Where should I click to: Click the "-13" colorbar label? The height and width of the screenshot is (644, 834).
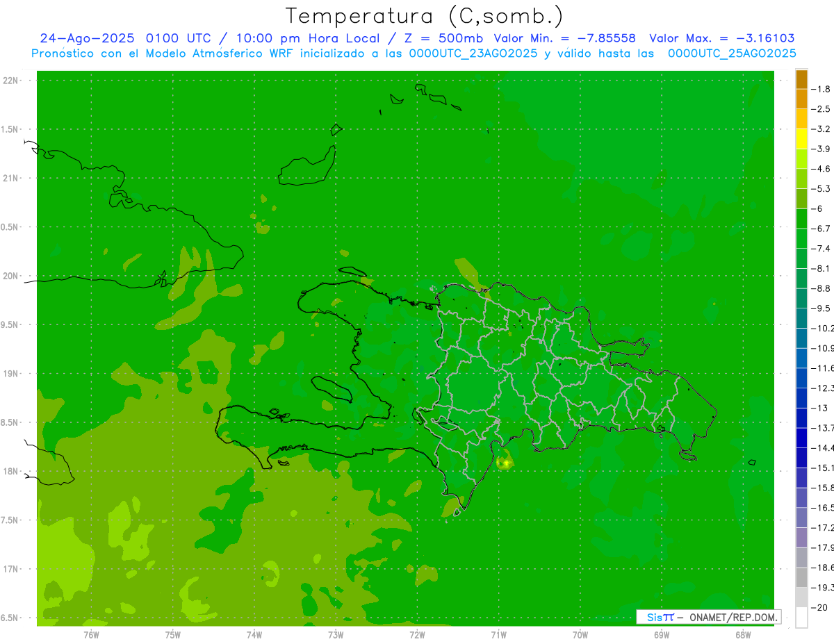(x=820, y=408)
